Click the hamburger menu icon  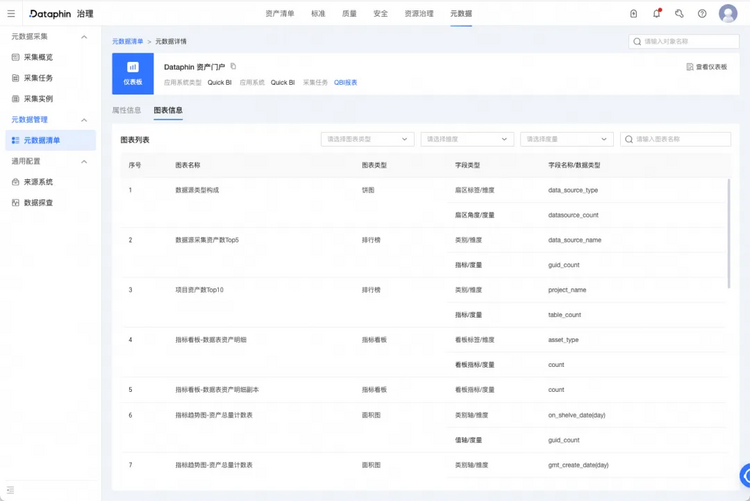[x=11, y=14]
